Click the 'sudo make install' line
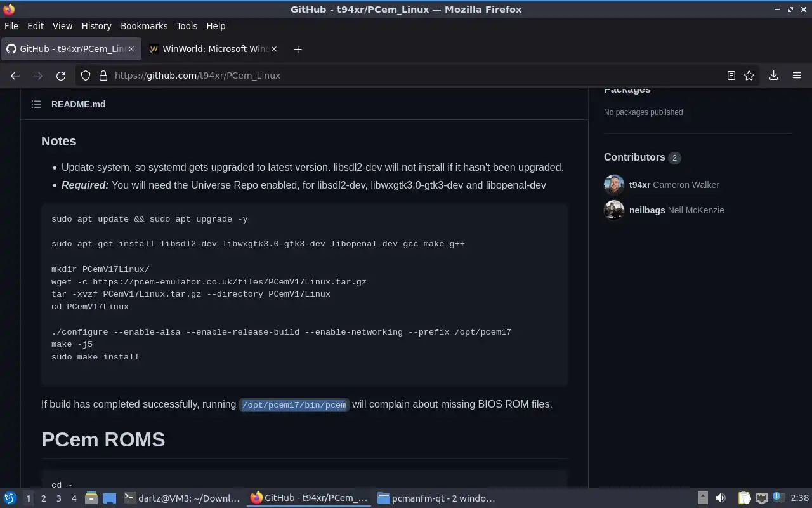The image size is (812, 508). click(95, 357)
